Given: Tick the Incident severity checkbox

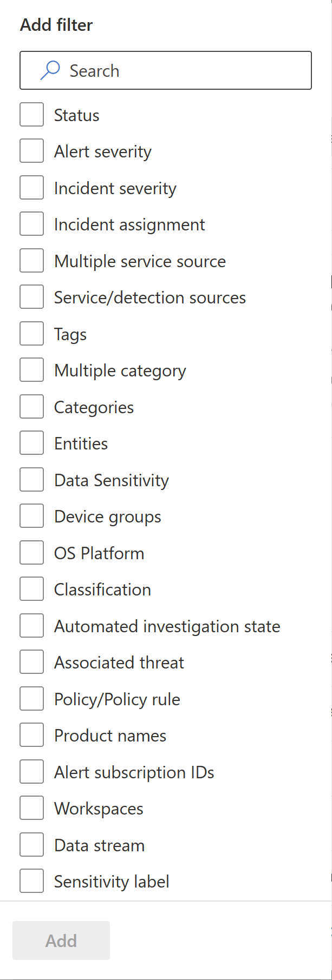Looking at the screenshot, I should pos(32,188).
